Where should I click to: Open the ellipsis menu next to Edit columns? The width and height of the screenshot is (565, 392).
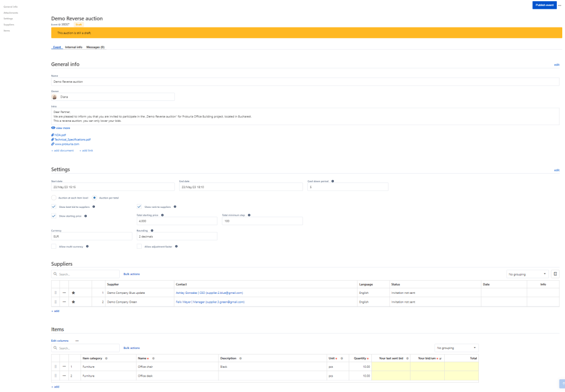(77, 341)
